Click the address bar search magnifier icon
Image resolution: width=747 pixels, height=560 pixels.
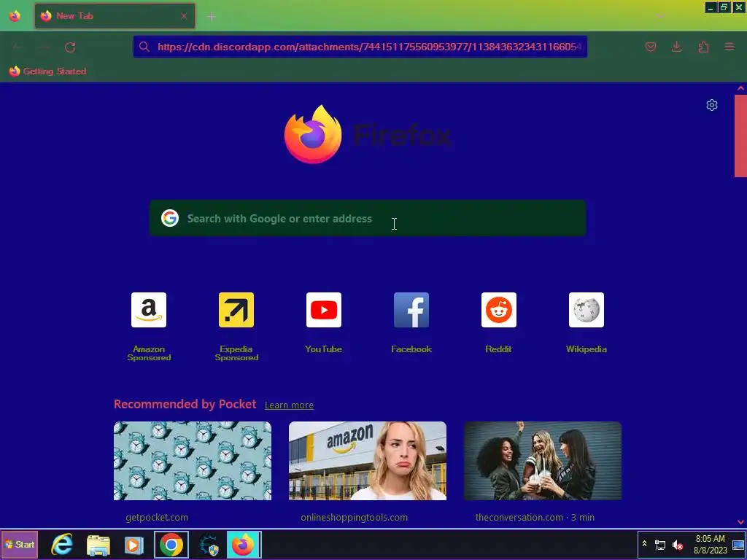pos(144,47)
